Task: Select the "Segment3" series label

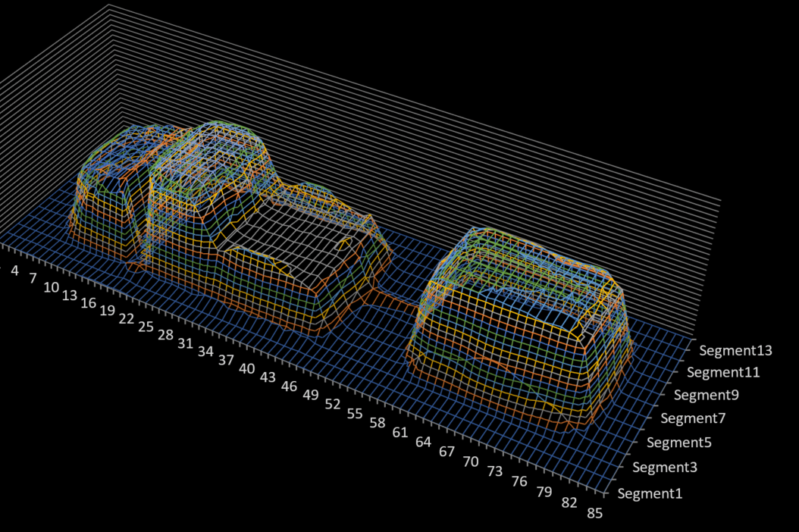Action: click(x=665, y=467)
